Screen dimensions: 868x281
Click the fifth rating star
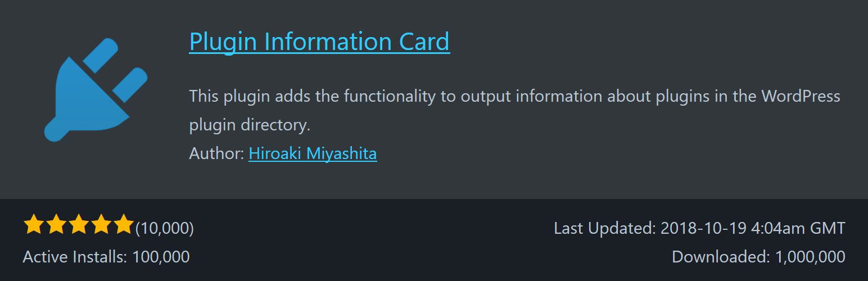(124, 225)
